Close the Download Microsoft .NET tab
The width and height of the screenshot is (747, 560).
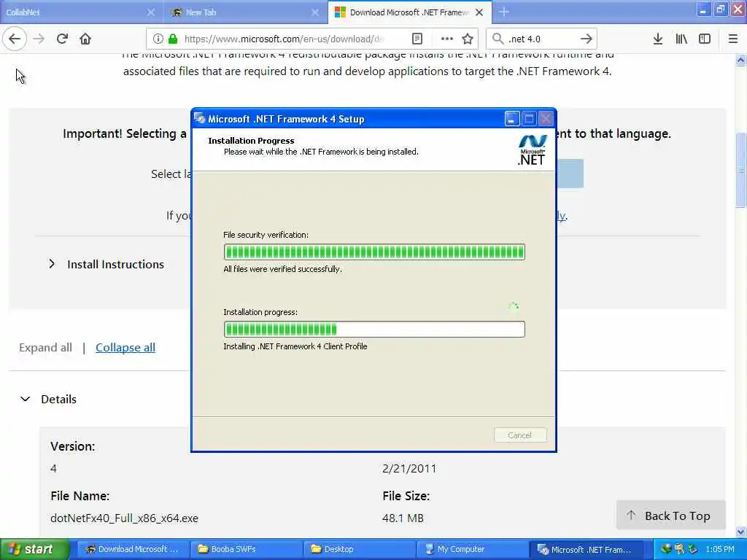479,12
